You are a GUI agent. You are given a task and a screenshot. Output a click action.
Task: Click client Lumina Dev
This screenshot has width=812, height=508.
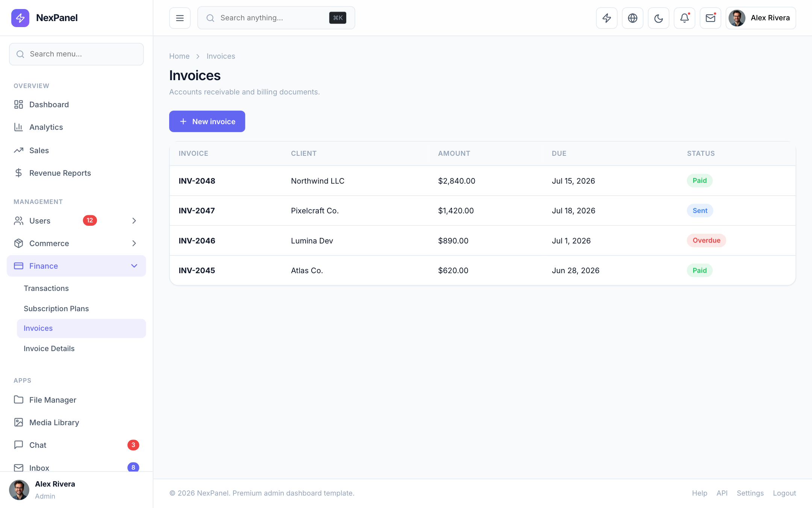tap(312, 241)
